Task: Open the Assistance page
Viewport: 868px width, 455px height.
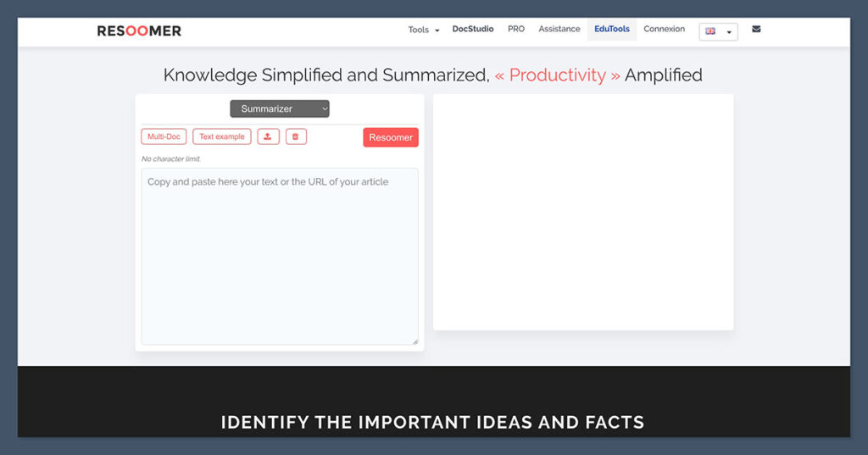Action: (559, 29)
